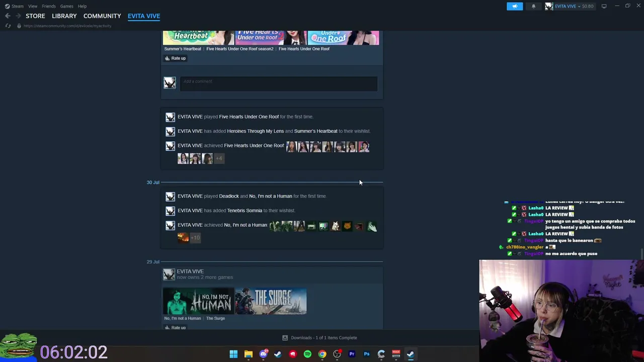644x362 pixels.
Task: Open File Explorer from the taskbar
Action: [x=248, y=354]
